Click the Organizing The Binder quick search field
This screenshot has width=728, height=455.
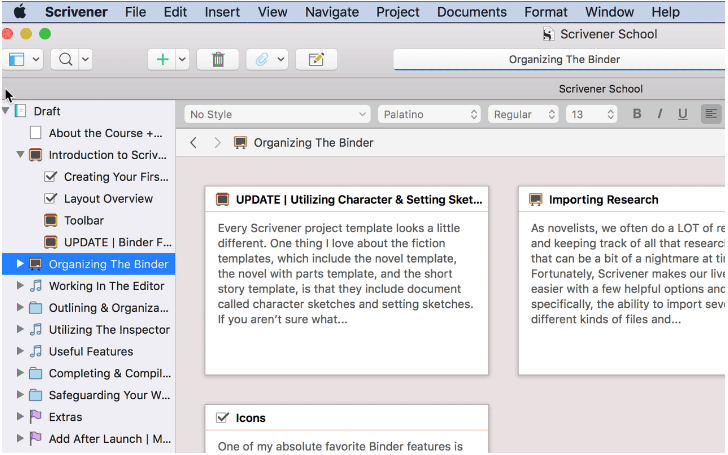coord(559,59)
